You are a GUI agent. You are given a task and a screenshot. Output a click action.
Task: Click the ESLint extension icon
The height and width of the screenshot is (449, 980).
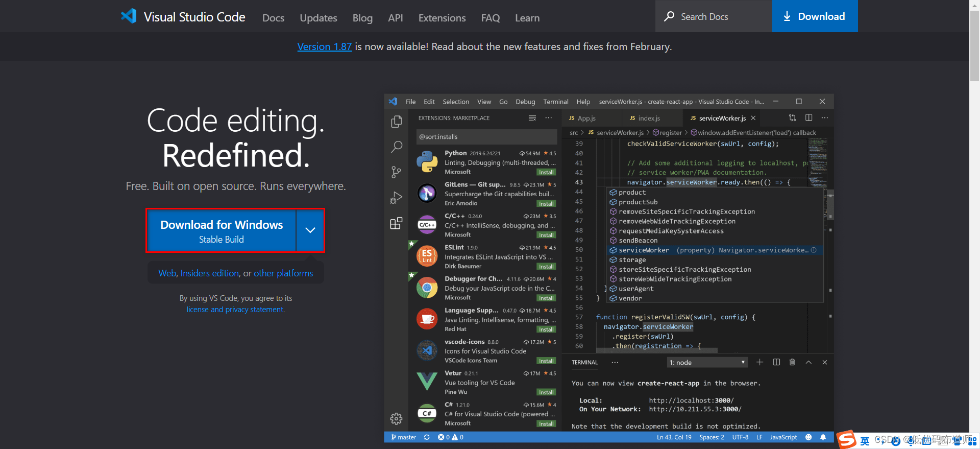click(x=427, y=256)
